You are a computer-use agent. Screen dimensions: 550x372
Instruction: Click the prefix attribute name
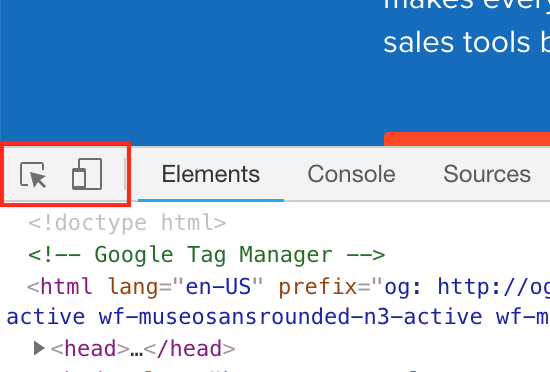(x=318, y=287)
